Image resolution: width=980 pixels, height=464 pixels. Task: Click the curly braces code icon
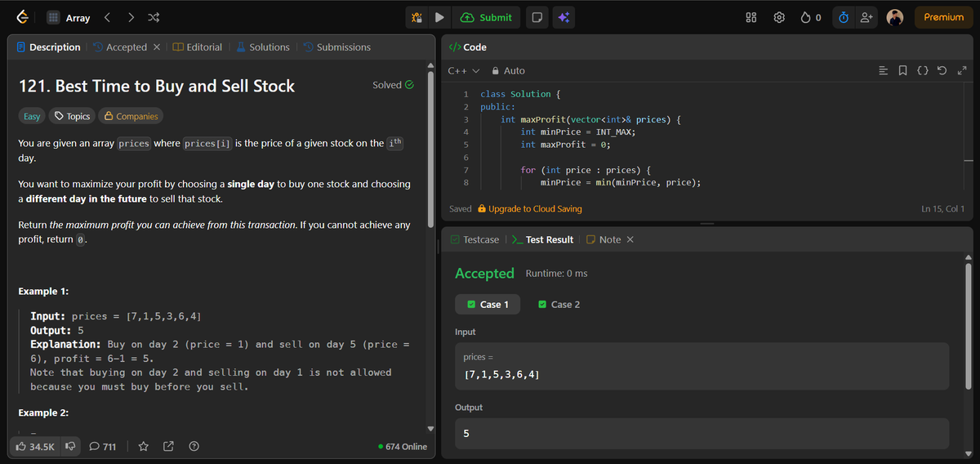pos(922,71)
